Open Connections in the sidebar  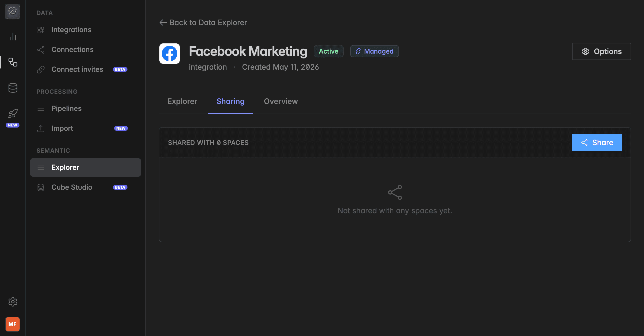coord(86,50)
